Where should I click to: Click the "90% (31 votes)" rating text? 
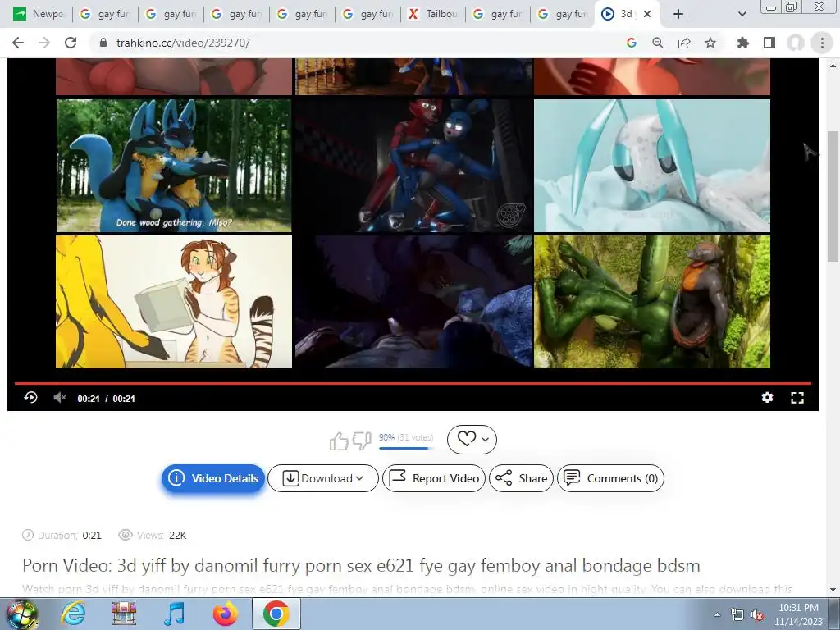click(x=405, y=437)
